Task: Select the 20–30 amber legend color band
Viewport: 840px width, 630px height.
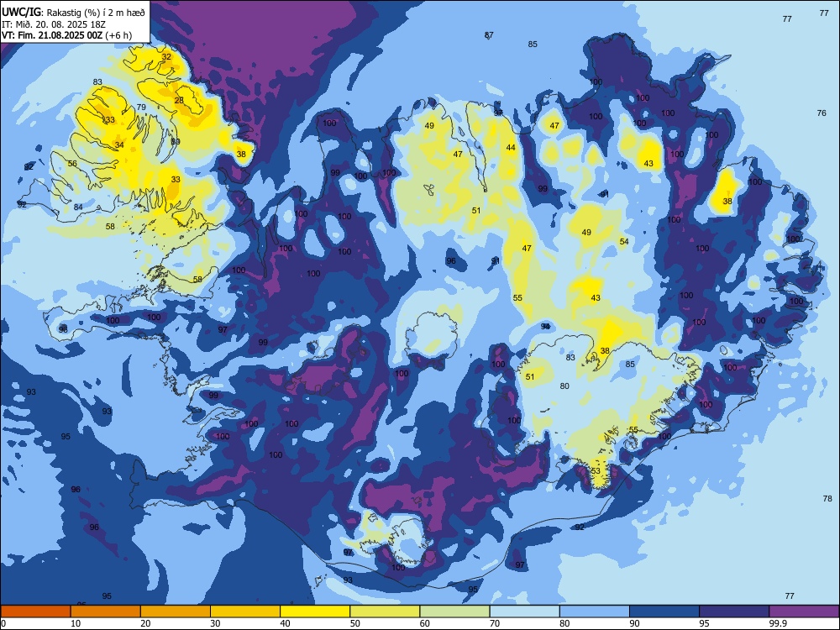Action: [176, 612]
